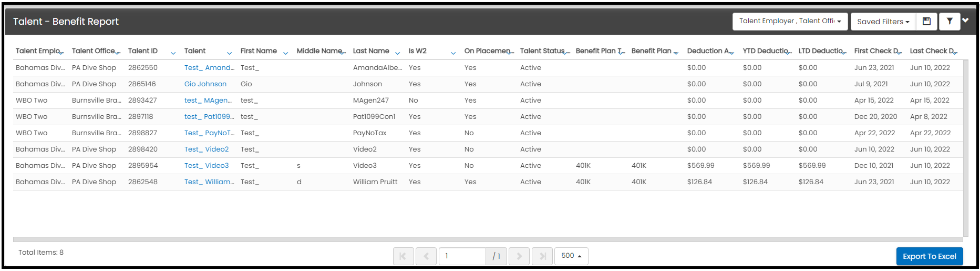This screenshot has width=980, height=271.
Task: Click Export To Excel button
Action: [x=930, y=256]
